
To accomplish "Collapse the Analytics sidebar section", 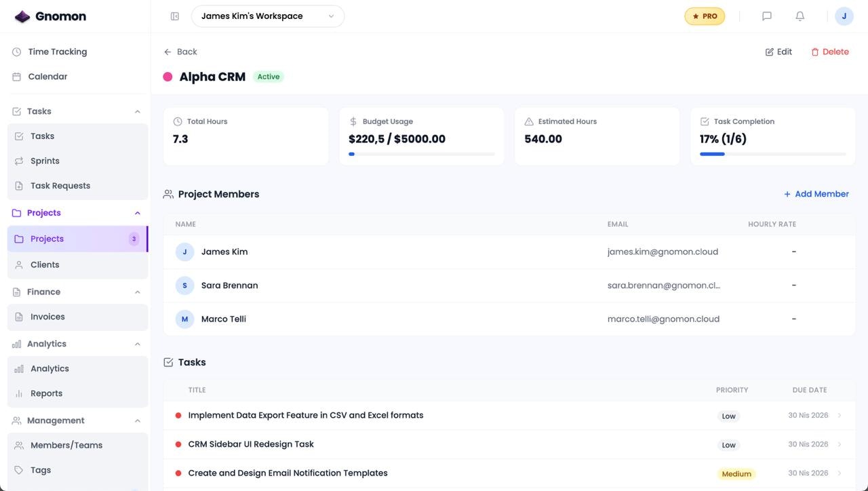I will [138, 344].
